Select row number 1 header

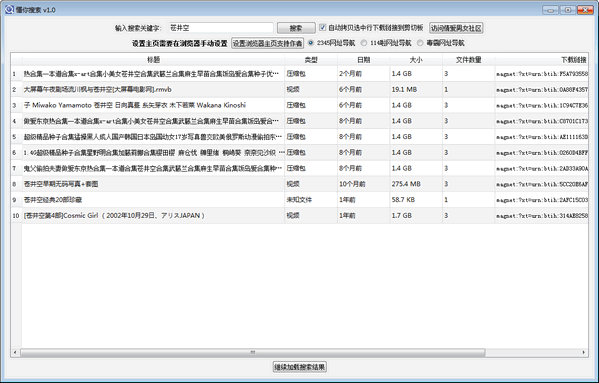click(16, 74)
